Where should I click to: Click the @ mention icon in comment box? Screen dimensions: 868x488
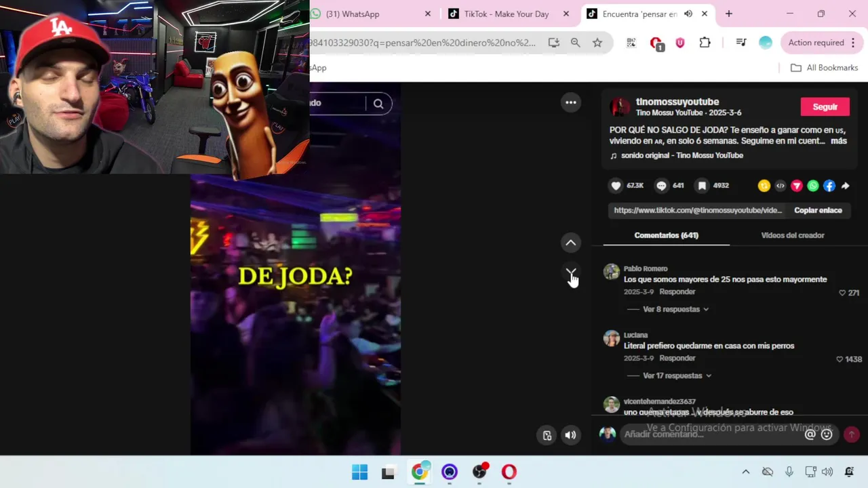click(x=810, y=434)
